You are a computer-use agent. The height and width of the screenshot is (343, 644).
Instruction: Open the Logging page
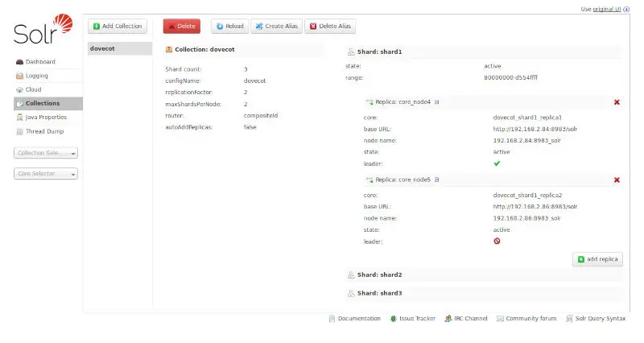point(36,76)
